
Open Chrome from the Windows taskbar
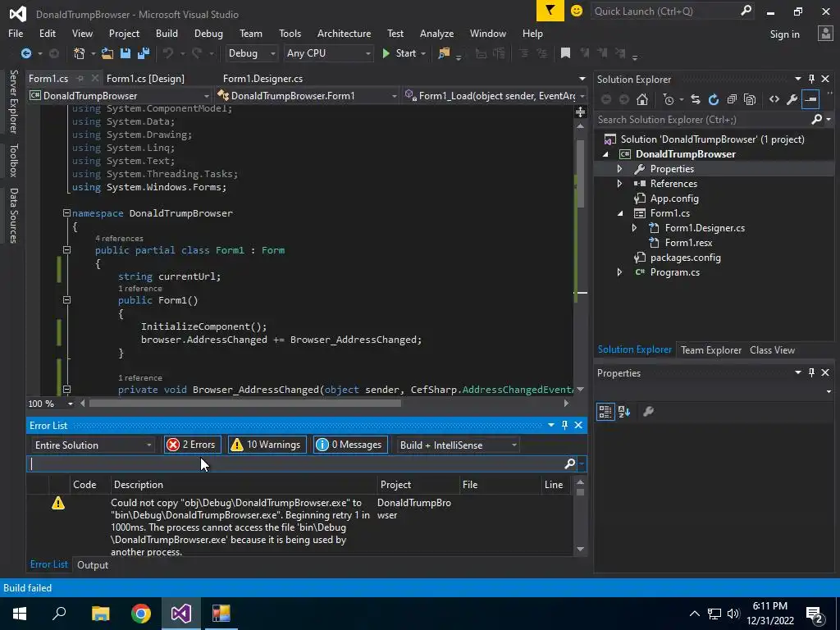[141, 614]
